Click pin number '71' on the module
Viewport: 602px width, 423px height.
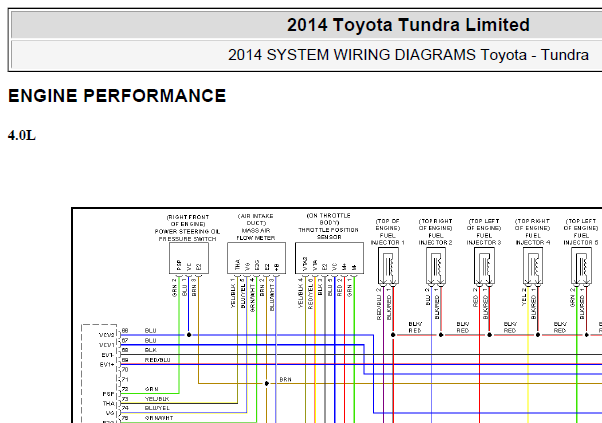click(x=125, y=379)
